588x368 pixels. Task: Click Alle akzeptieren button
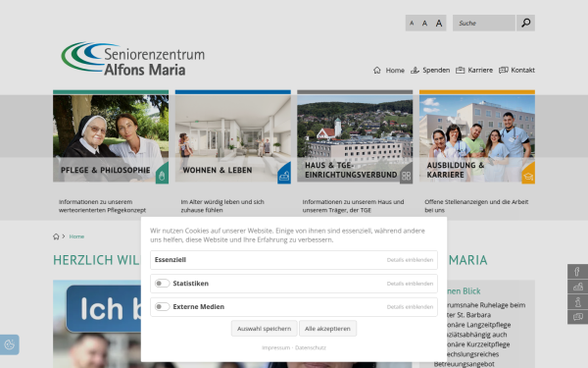click(x=327, y=329)
